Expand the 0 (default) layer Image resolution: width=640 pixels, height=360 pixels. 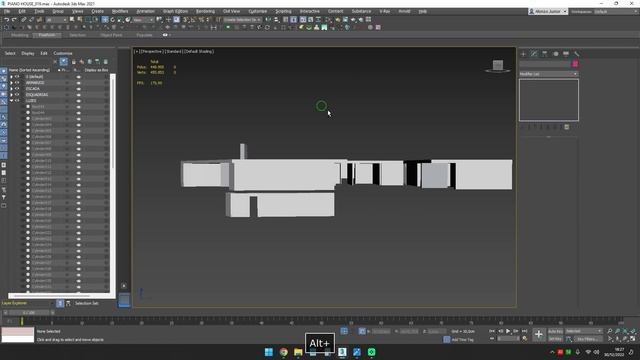tap(11, 76)
